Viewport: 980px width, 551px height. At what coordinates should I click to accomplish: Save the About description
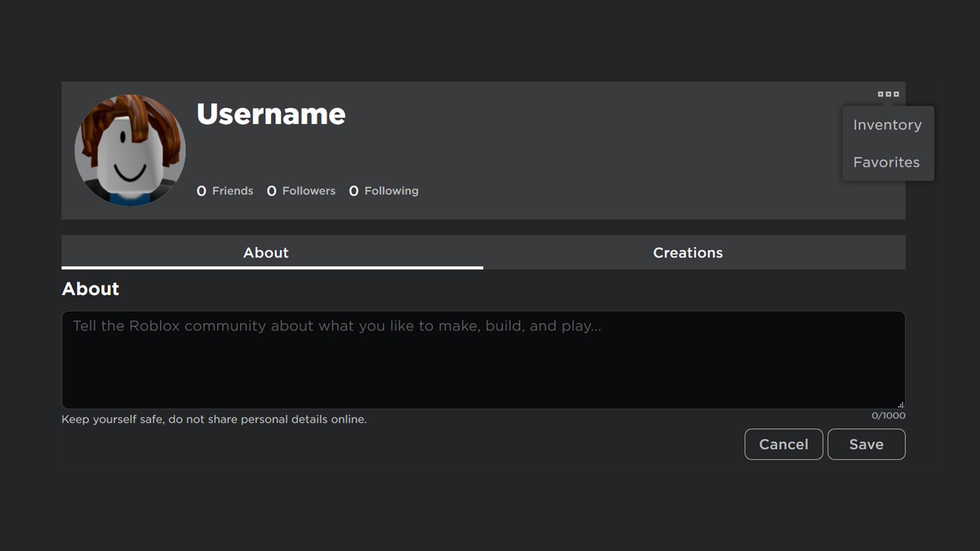click(866, 444)
